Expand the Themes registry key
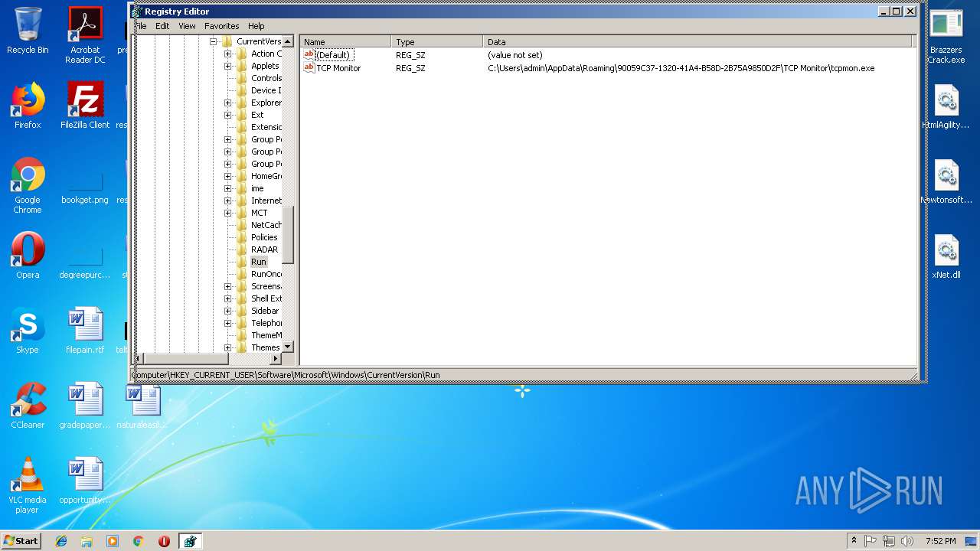The width and height of the screenshot is (980, 551). point(227,347)
